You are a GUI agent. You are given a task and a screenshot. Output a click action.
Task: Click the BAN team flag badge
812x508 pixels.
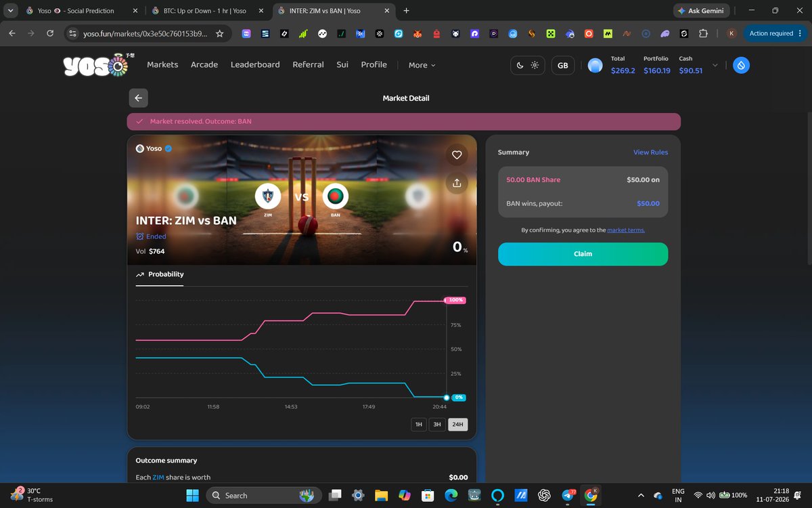click(x=335, y=197)
